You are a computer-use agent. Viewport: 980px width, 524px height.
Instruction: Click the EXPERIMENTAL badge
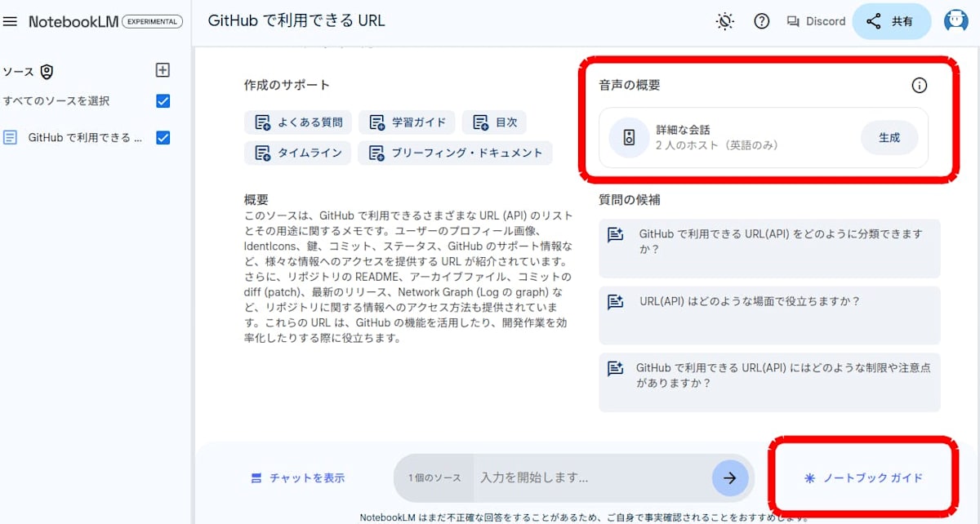coord(152,22)
